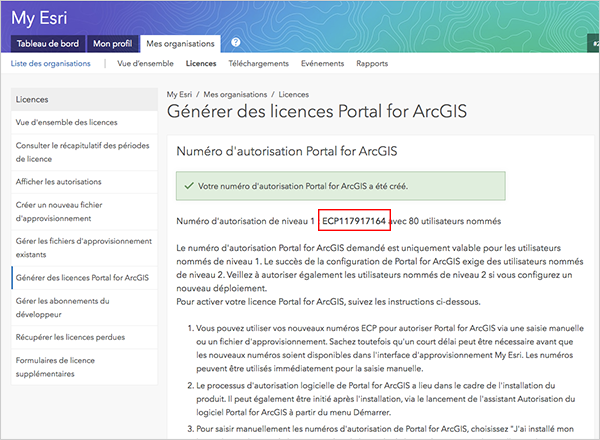
Task: Open Liste des organisations link
Action: point(51,64)
